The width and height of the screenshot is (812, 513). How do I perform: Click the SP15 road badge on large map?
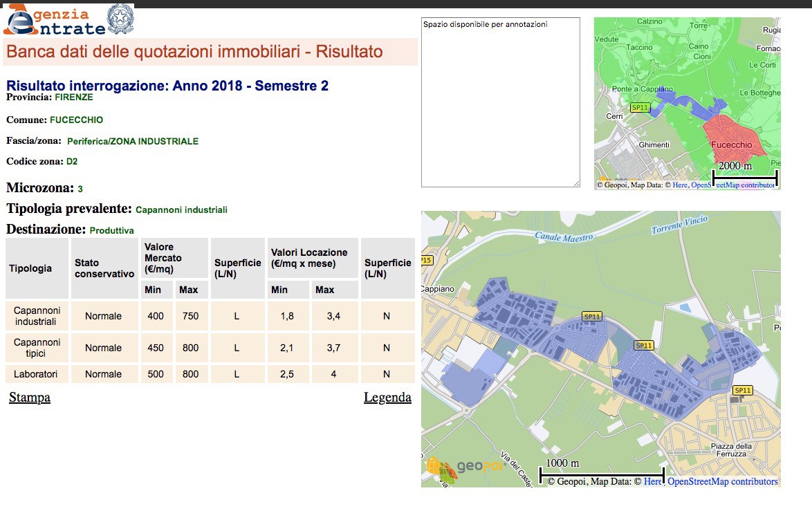point(425,261)
